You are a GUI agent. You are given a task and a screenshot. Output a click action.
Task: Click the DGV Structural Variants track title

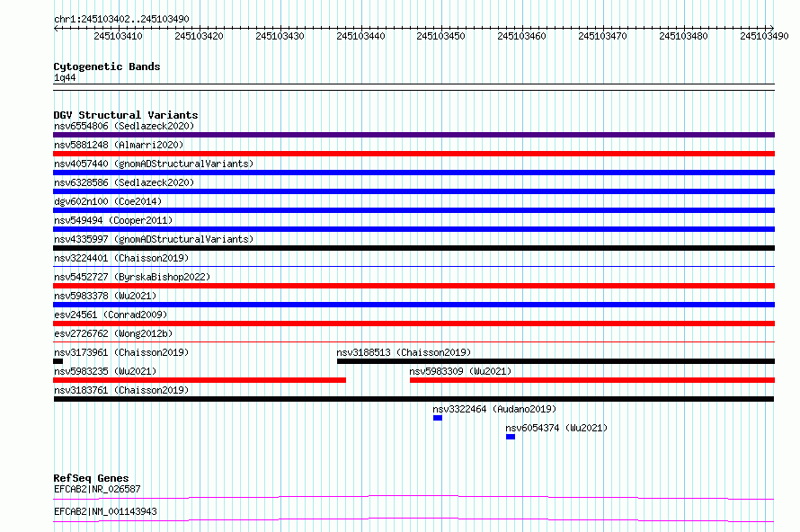pyautogui.click(x=126, y=115)
